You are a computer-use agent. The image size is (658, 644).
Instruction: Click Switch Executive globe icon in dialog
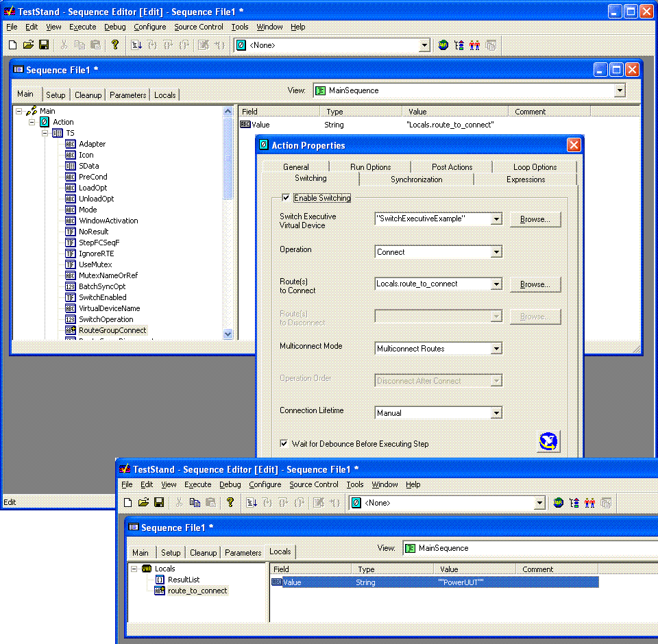point(548,441)
